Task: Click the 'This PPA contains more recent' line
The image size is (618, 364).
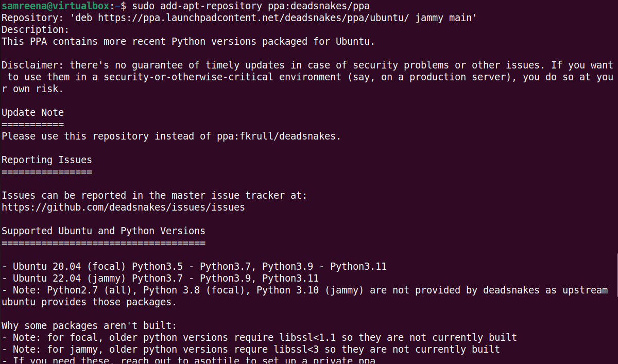Action: (188, 42)
